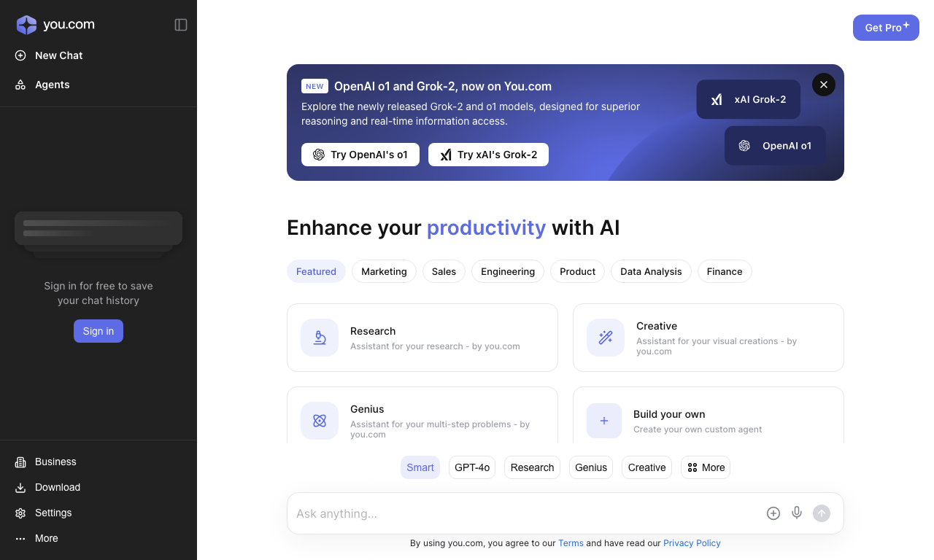
Task: Switch to the Data Analysis tab
Action: pos(651,271)
